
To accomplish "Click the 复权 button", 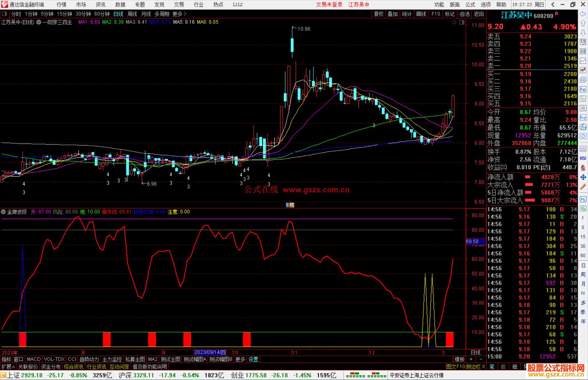I will 379,14.
